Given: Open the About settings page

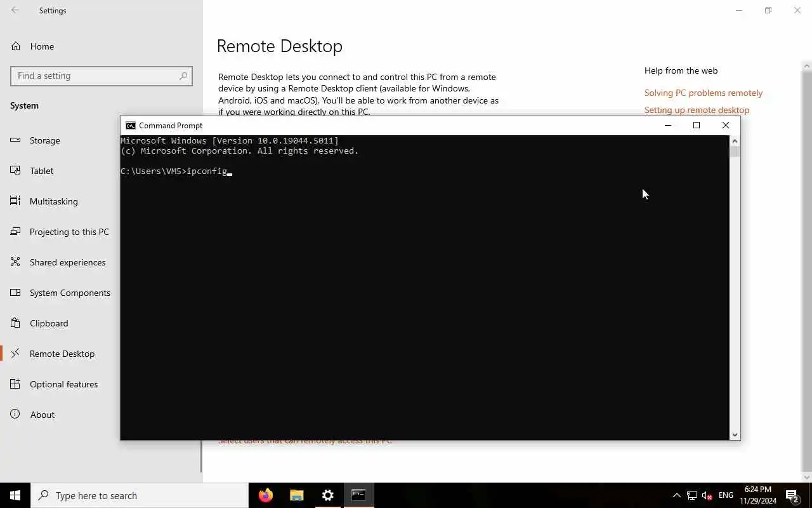Looking at the screenshot, I should point(42,415).
